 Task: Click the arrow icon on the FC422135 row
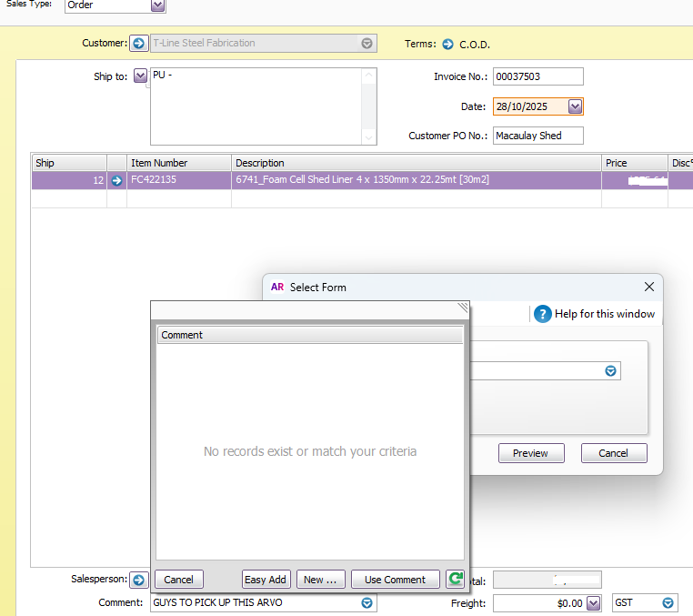click(x=116, y=180)
